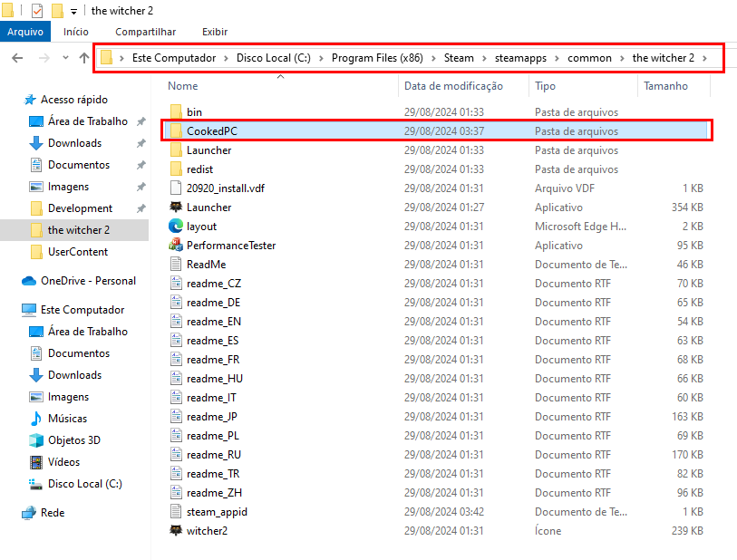Open Objetos 3D in navigation pane

click(x=73, y=440)
